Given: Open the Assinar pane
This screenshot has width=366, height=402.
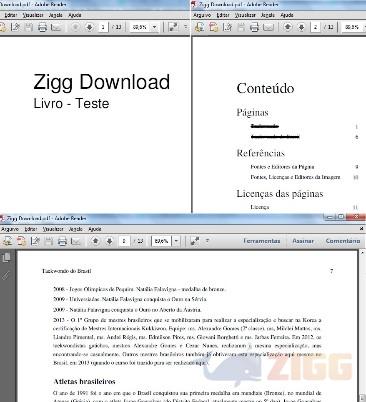Looking at the screenshot, I should coord(303,241).
